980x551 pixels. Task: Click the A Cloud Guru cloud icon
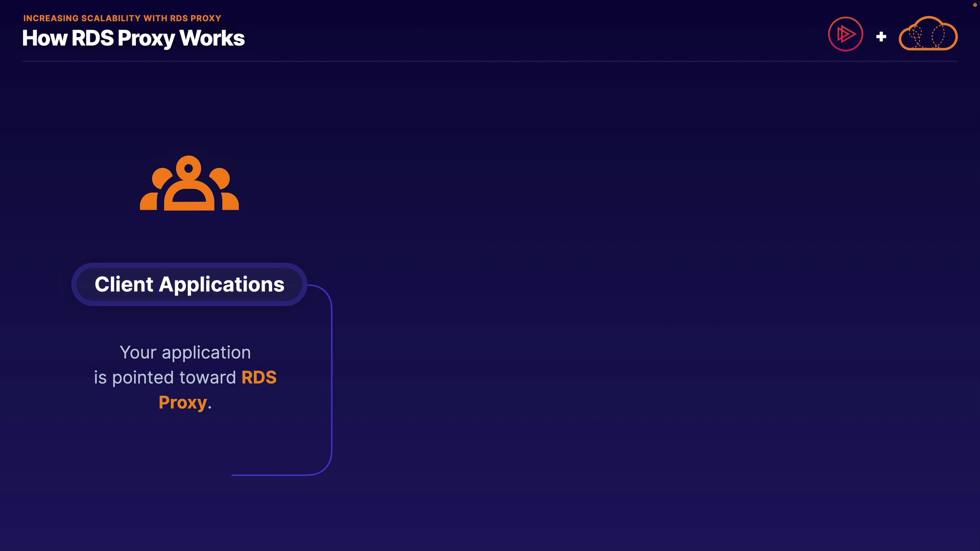click(927, 34)
